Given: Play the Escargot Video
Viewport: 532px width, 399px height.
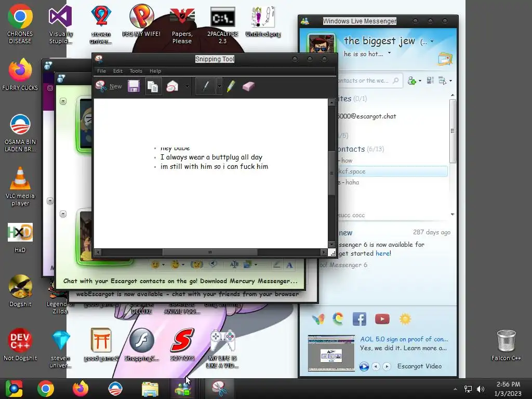Looking at the screenshot, I should tap(364, 366).
